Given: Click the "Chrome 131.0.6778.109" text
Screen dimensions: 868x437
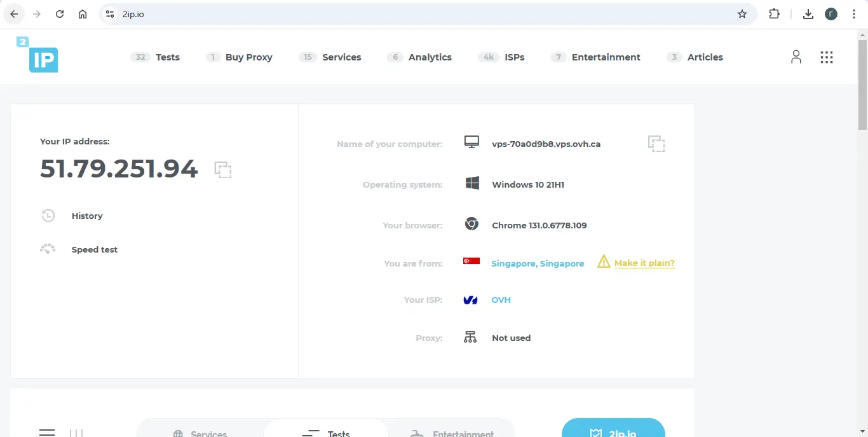Looking at the screenshot, I should (x=539, y=225).
